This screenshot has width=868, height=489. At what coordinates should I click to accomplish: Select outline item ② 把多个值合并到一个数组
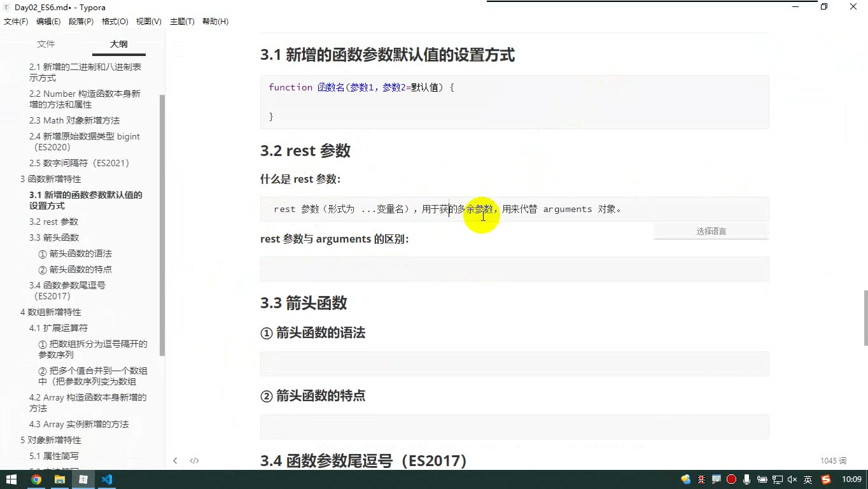tap(93, 376)
